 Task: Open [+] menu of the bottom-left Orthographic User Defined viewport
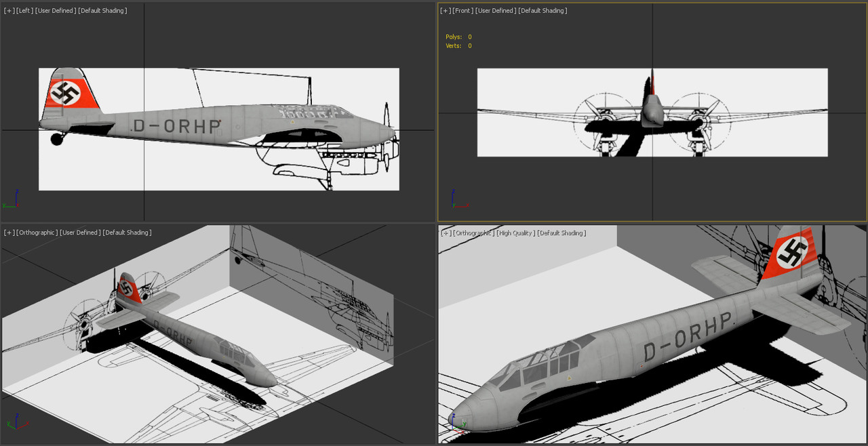tap(9, 232)
